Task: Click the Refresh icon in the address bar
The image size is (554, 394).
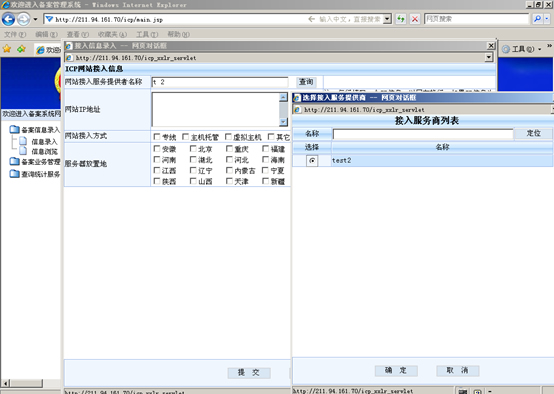Action: click(401, 19)
